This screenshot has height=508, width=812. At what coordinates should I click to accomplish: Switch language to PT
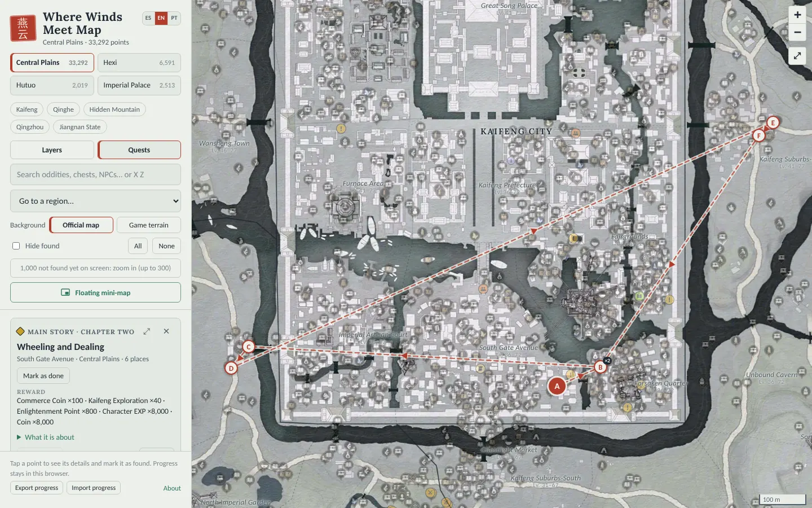pyautogui.click(x=174, y=18)
